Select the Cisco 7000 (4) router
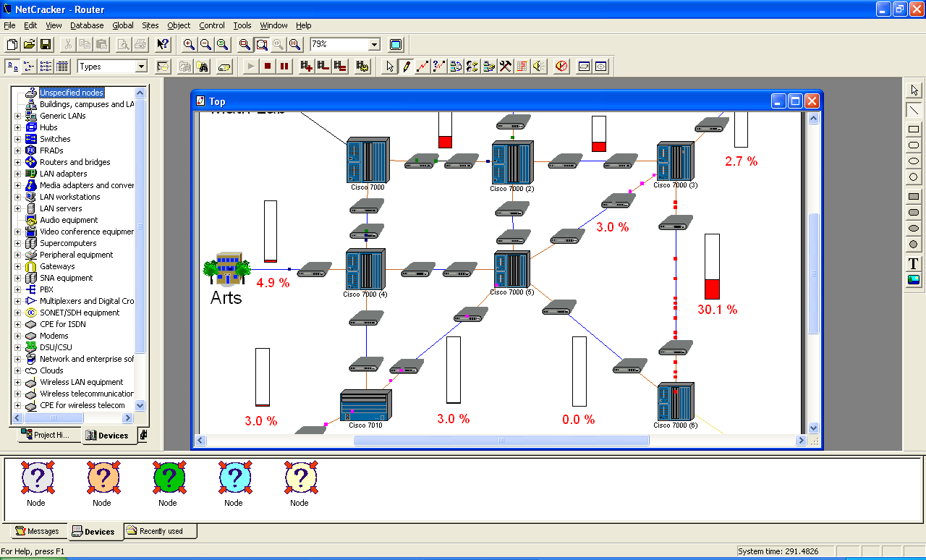The height and width of the screenshot is (560, 926). (x=365, y=269)
